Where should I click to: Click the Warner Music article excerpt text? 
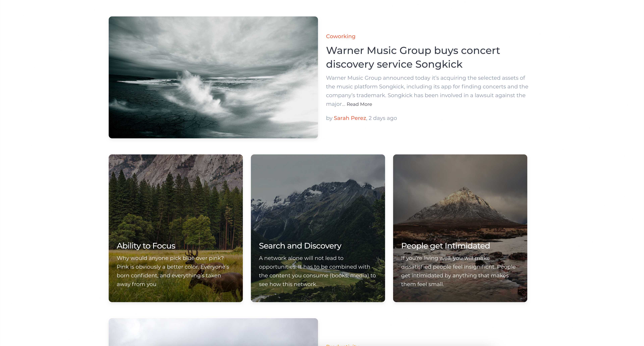click(x=426, y=87)
